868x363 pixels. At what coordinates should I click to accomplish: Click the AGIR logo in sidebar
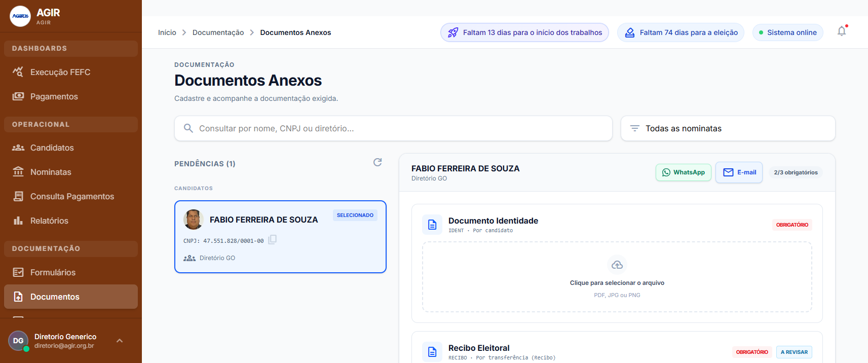coord(20,16)
